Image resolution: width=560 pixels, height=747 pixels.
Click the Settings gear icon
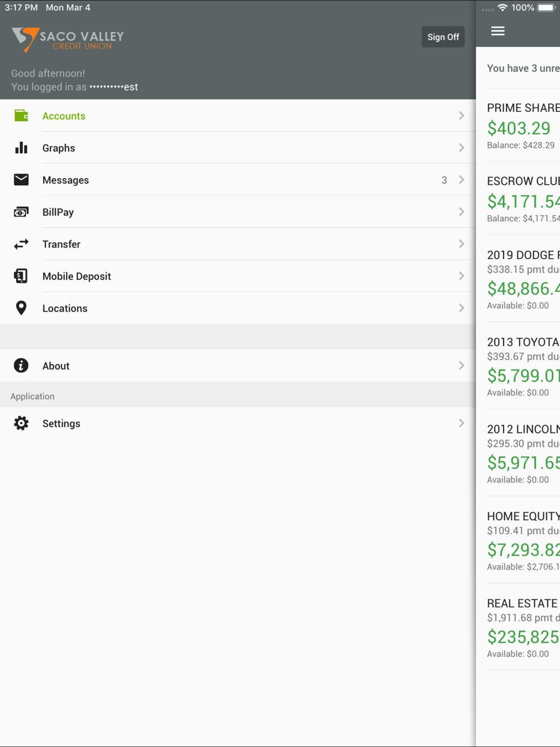point(21,423)
